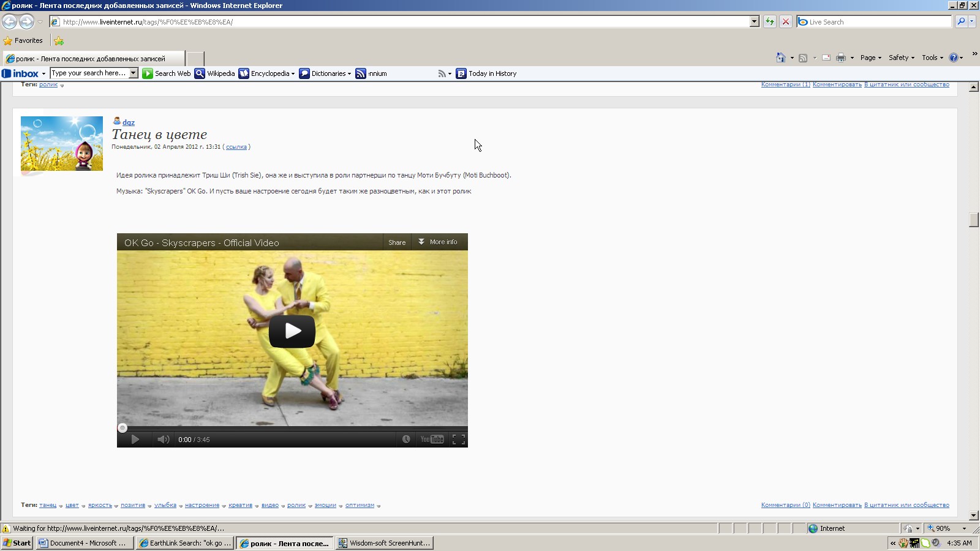
Task: Enter fullscreen on the video player
Action: (459, 440)
